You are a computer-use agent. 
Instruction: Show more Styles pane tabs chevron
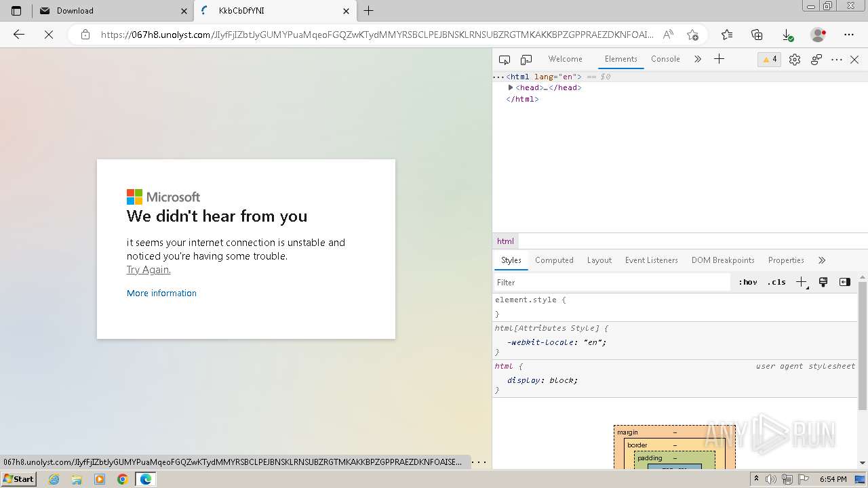822,260
